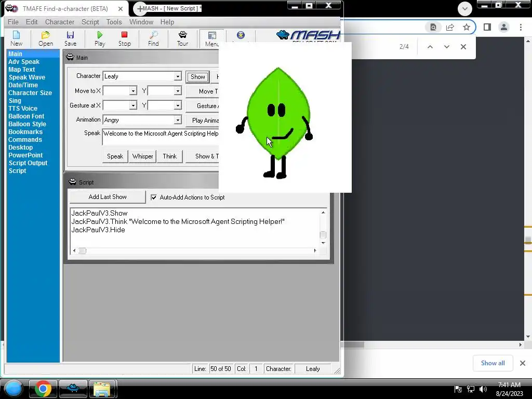
Task: Click the star badge toolbar icon
Action: pos(241,35)
